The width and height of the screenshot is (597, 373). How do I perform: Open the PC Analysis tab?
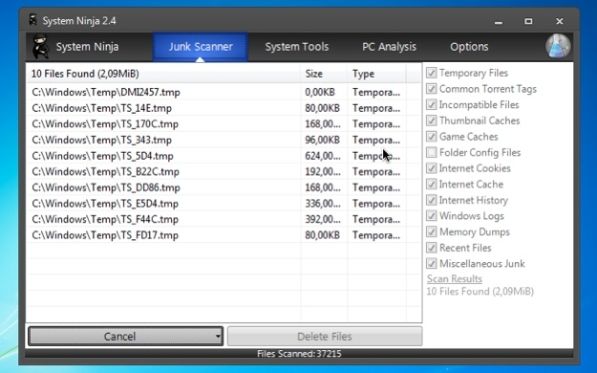(389, 47)
